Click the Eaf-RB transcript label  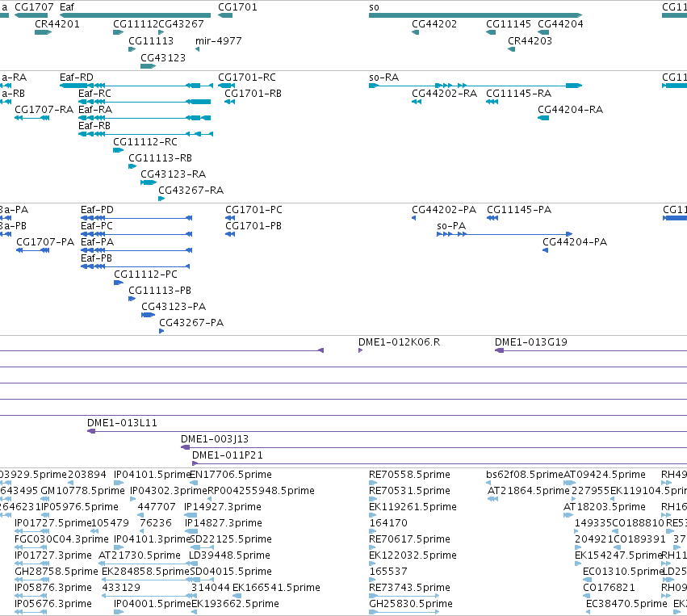[94, 126]
